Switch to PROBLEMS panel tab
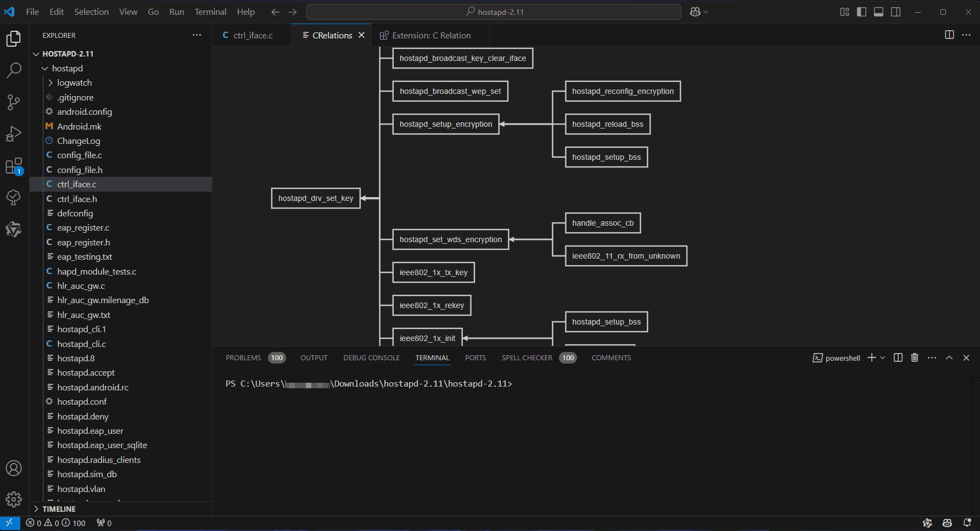The image size is (980, 531). click(243, 358)
